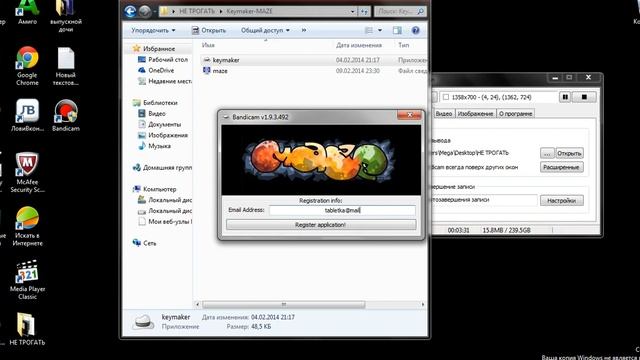Viewport: 640px width, 360px height.
Task: Click horizontal scrollbar in Explorer
Action: [284, 304]
